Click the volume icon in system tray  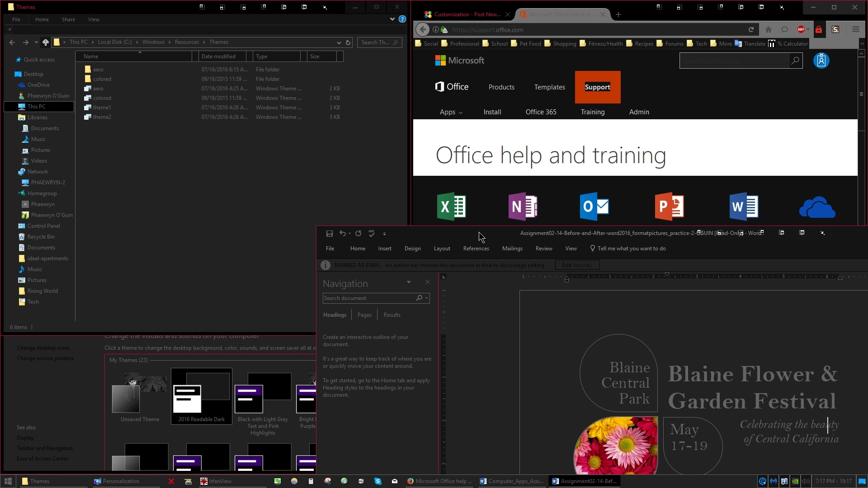pyautogui.click(x=806, y=481)
